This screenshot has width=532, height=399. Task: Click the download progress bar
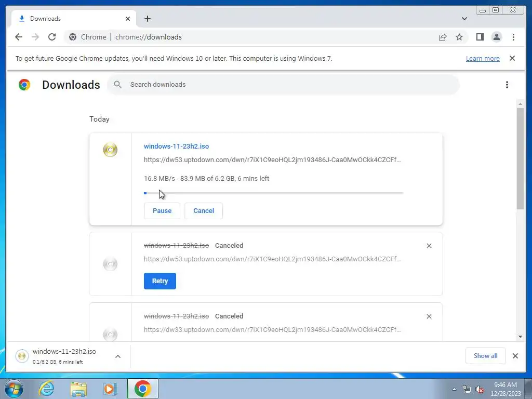pyautogui.click(x=273, y=193)
